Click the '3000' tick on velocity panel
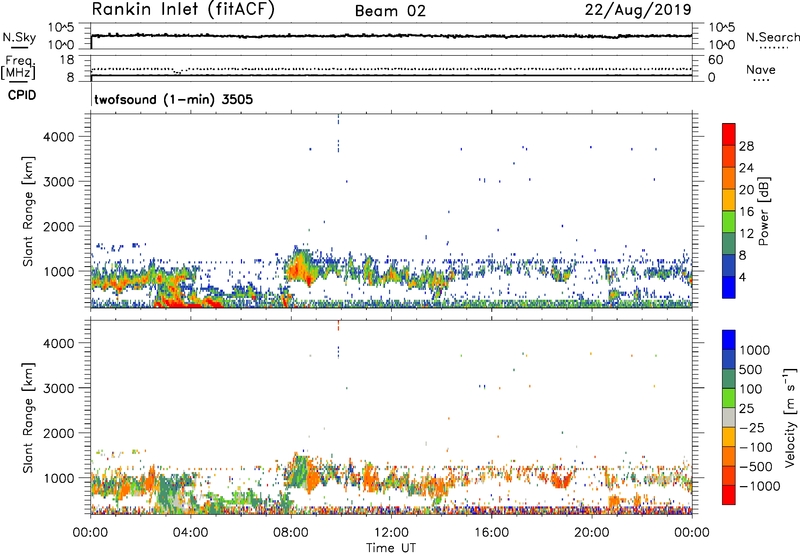 pos(59,388)
